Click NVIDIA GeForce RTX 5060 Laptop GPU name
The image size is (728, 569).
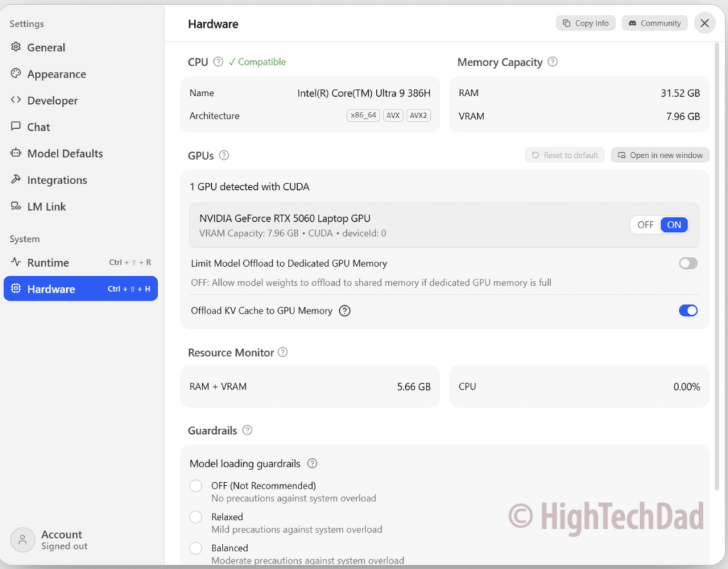[x=284, y=218]
